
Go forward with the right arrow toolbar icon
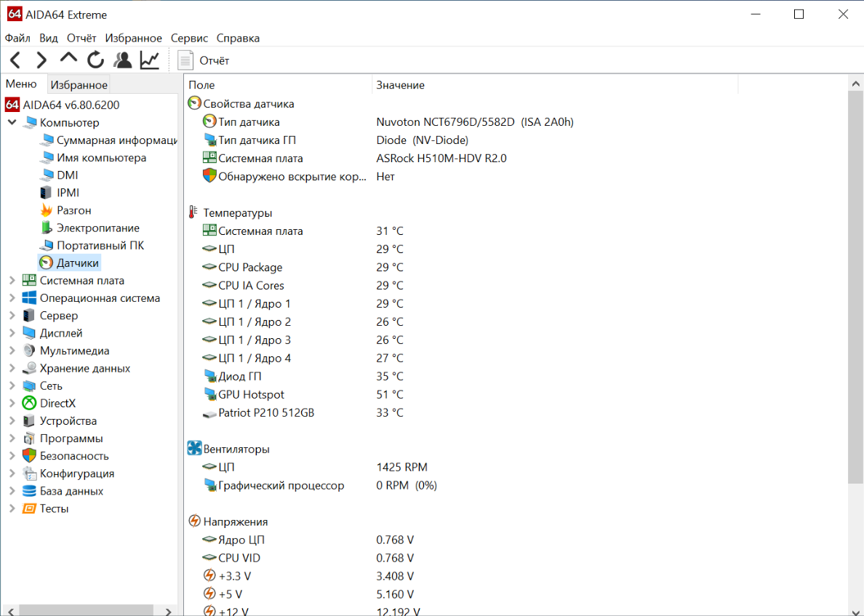click(x=41, y=60)
